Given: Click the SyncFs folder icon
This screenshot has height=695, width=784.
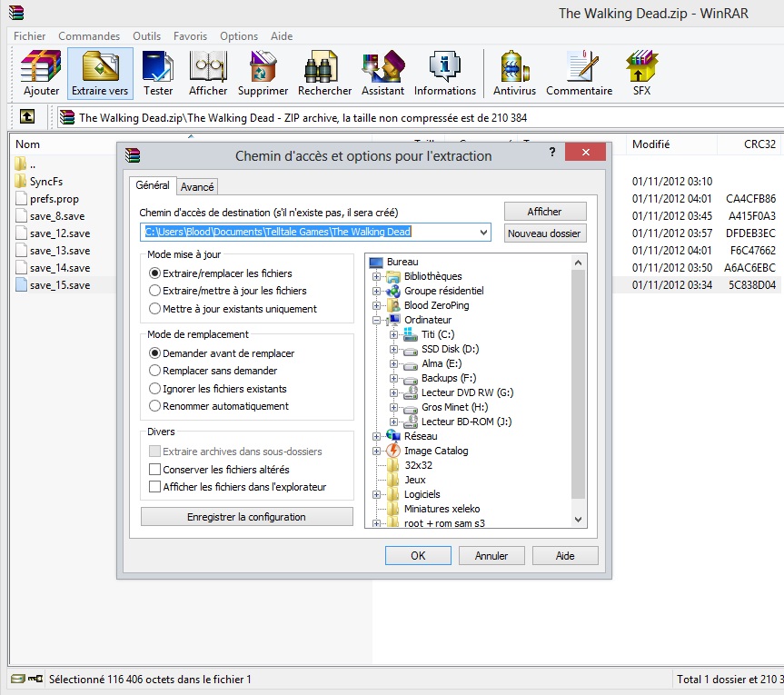Looking at the screenshot, I should coord(21,181).
